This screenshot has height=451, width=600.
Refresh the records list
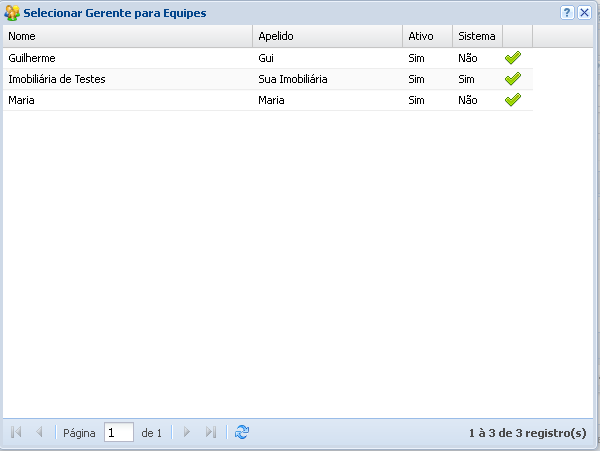click(x=241, y=432)
